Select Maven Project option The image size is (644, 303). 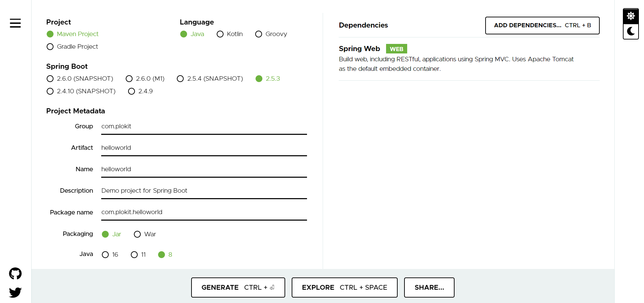point(73,34)
